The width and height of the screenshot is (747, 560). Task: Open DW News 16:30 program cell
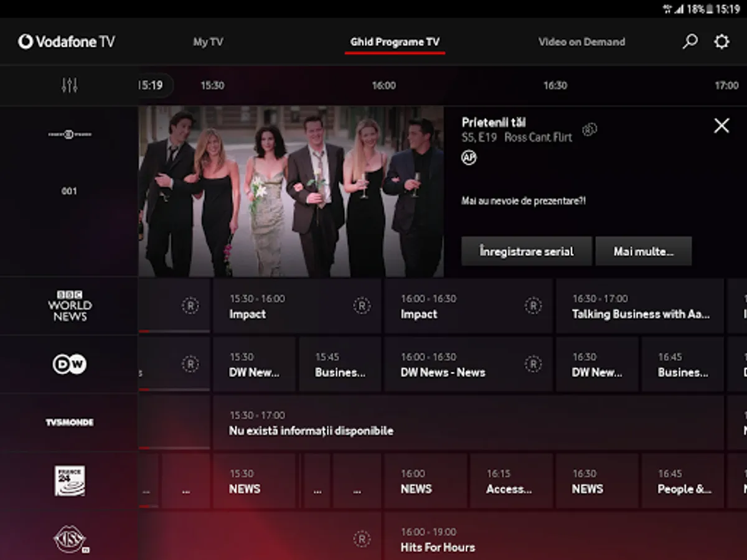coord(597,364)
